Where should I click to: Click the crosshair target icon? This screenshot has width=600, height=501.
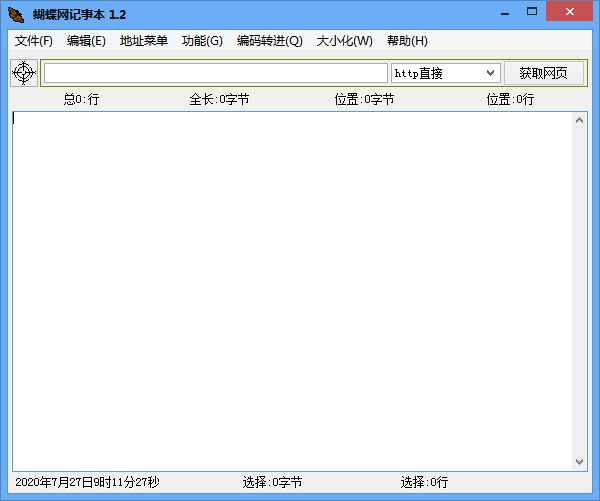point(24,73)
